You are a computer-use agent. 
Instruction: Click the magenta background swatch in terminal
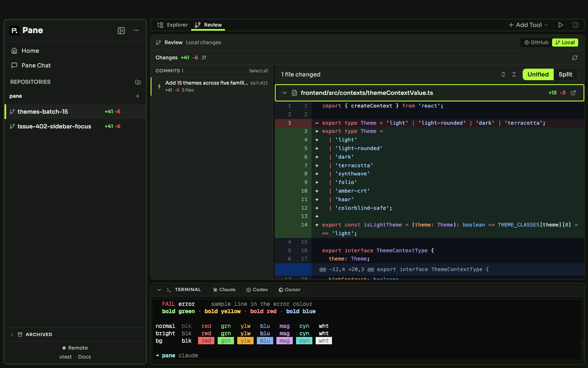[285, 341]
